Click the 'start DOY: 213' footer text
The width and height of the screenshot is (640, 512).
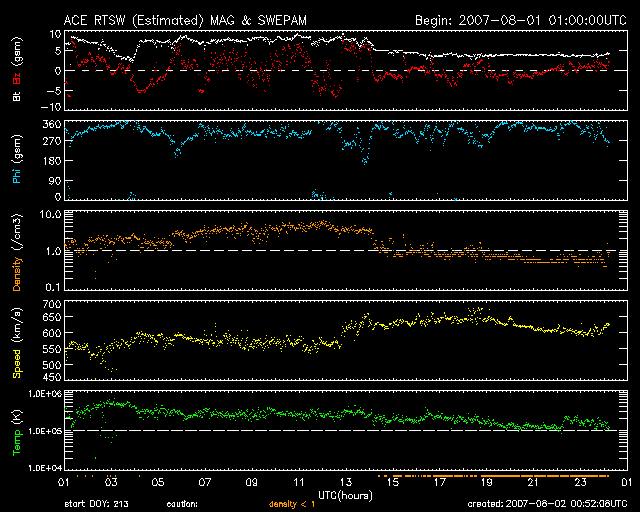96,504
